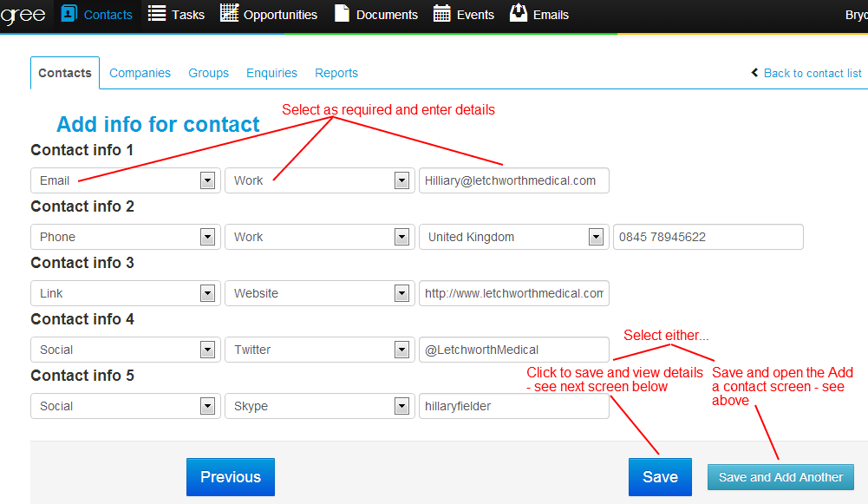This screenshot has height=504, width=868.
Task: Click the Documents page icon
Action: 342,13
